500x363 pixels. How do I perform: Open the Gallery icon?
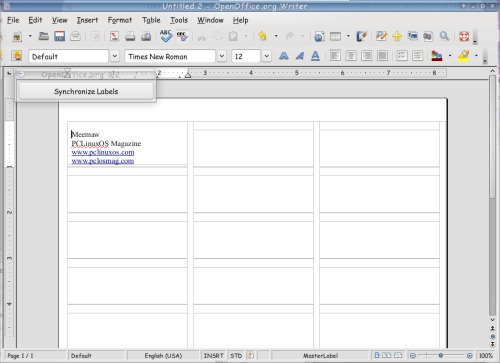point(412,36)
